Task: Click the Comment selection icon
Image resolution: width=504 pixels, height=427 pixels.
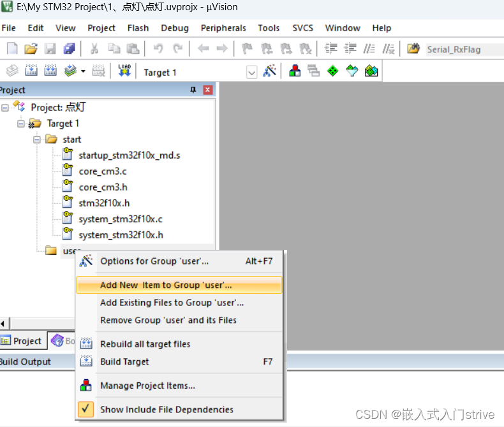Action: tap(369, 49)
